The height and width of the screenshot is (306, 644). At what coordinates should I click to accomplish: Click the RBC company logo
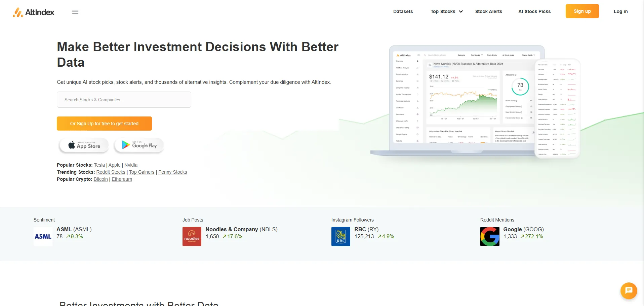coord(340,236)
